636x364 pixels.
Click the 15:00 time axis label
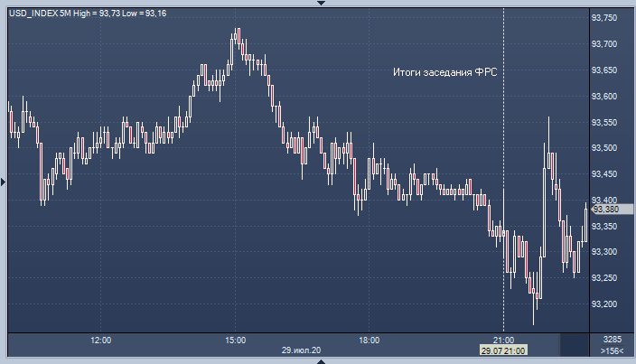(x=235, y=341)
